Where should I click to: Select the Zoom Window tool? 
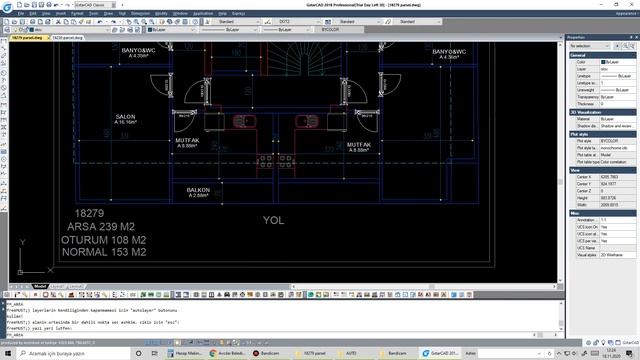coord(144,22)
